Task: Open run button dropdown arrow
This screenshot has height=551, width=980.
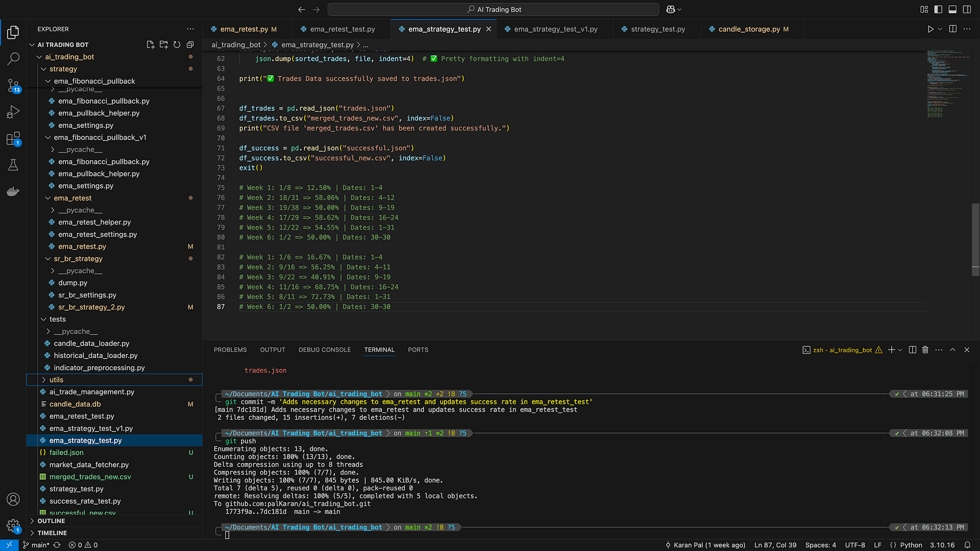Action: pos(940,29)
